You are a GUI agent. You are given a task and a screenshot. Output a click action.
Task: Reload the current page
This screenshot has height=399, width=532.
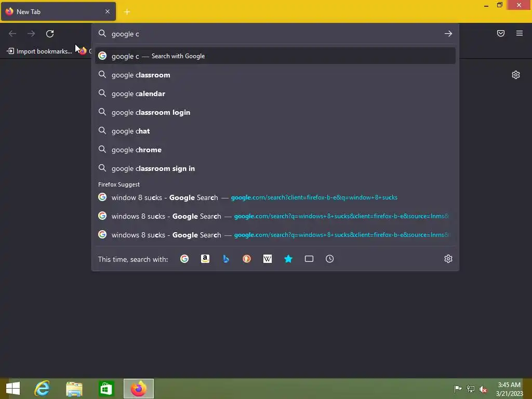pos(50,34)
